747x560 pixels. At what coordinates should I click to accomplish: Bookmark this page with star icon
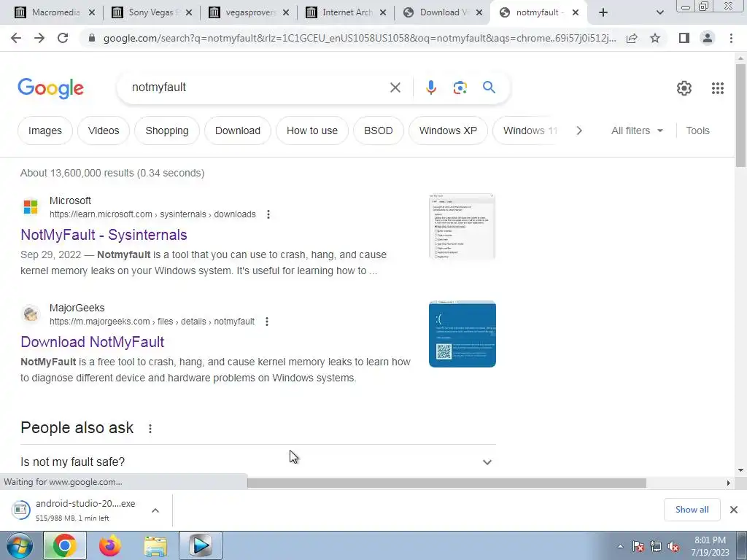[655, 38]
